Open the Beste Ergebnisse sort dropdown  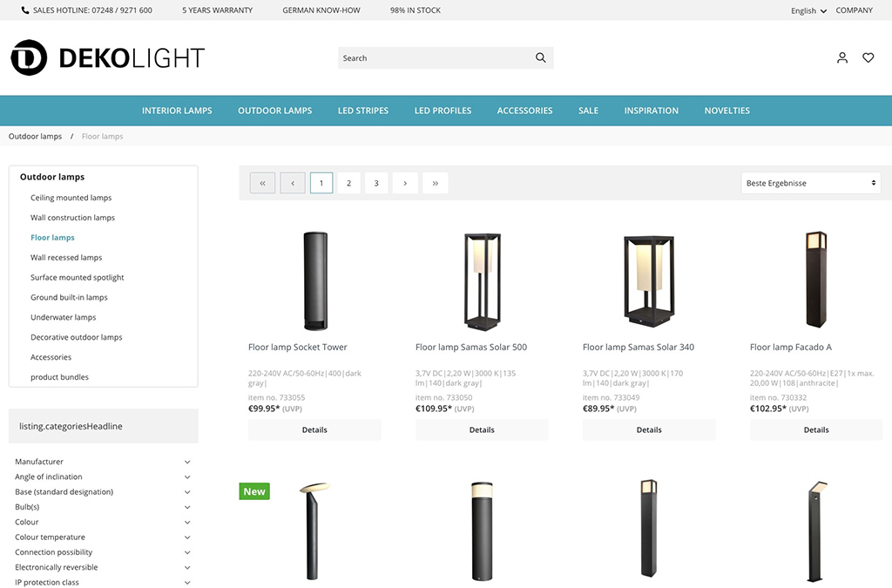click(x=811, y=183)
